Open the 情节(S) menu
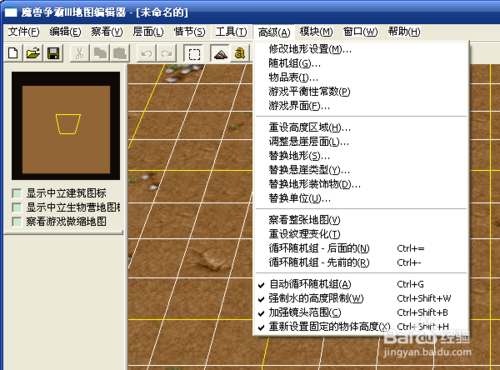Image resolution: width=500 pixels, height=370 pixels. click(190, 32)
